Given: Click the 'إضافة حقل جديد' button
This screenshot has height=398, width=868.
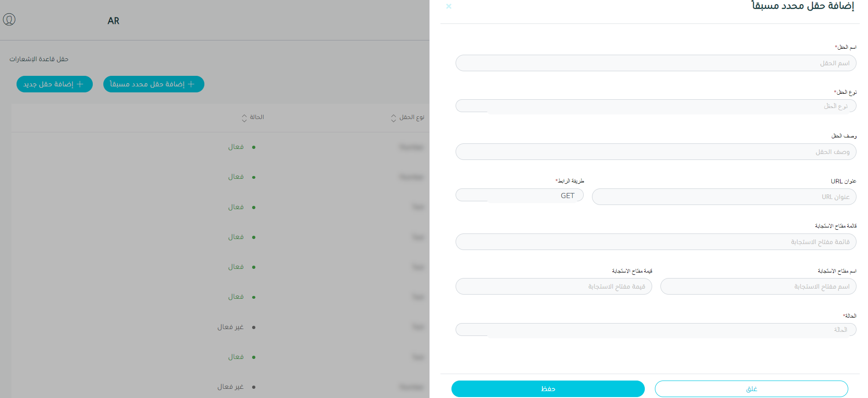Looking at the screenshot, I should pyautogui.click(x=55, y=84).
